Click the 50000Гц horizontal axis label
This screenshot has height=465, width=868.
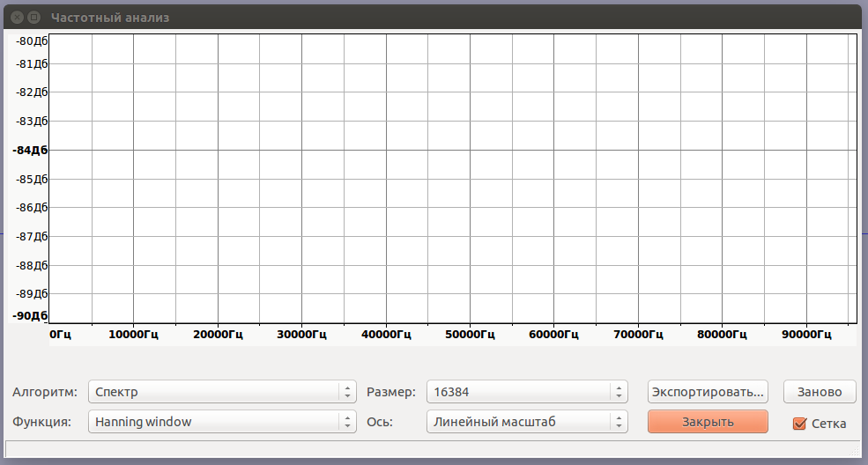pyautogui.click(x=470, y=335)
